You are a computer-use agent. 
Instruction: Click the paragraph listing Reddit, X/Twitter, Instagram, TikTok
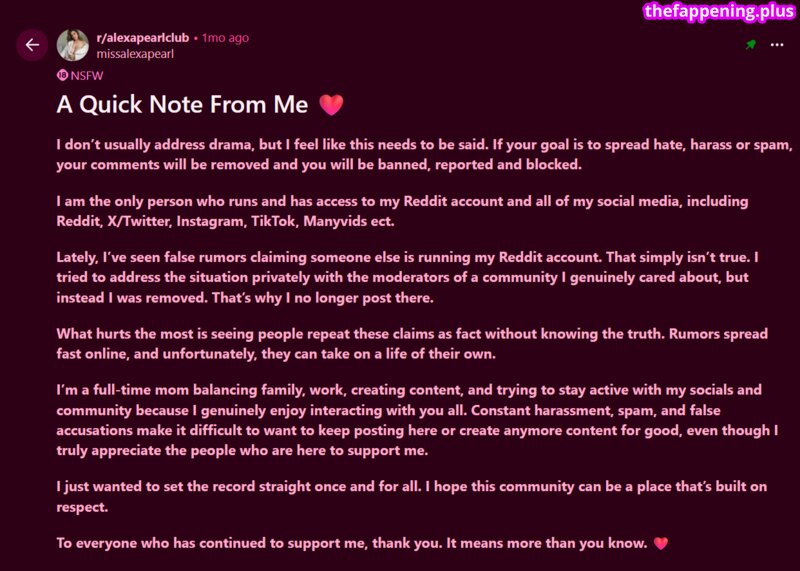403,211
